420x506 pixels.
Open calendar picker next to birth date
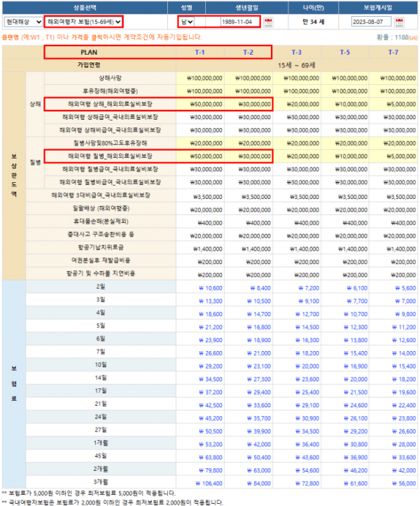coord(268,22)
